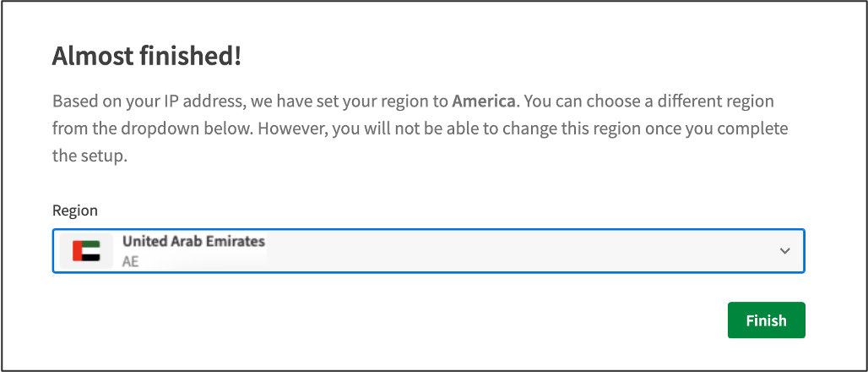Click the Region field label
Image resolution: width=868 pixels, height=372 pixels.
click(x=75, y=211)
